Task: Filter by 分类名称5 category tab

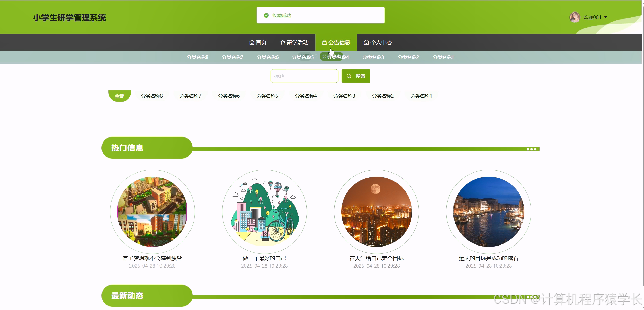Action: tap(267, 96)
